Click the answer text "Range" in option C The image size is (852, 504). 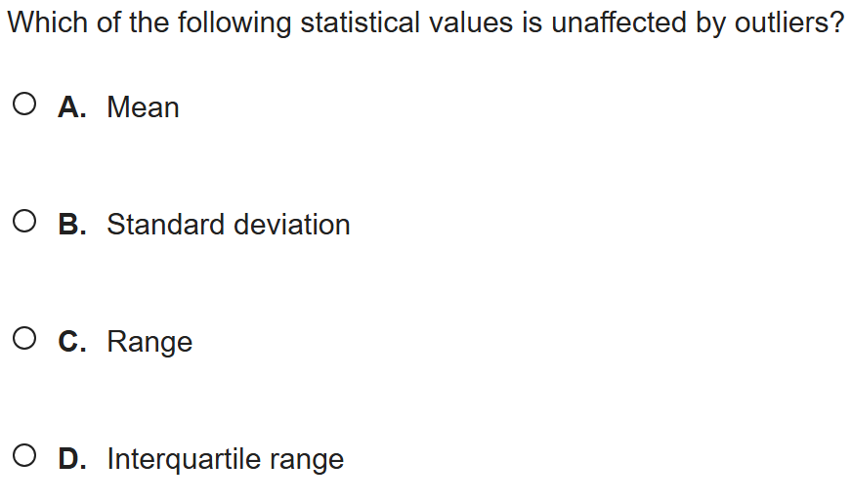coord(149,342)
